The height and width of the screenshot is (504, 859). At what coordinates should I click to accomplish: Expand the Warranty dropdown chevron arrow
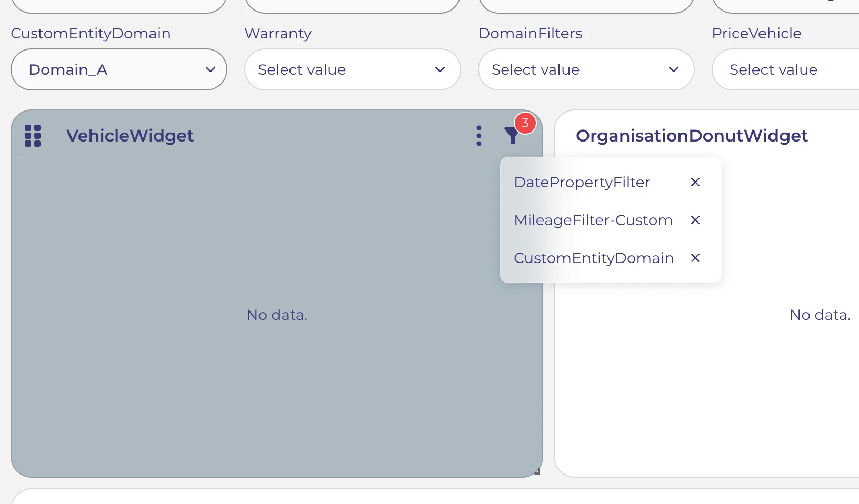coord(440,69)
